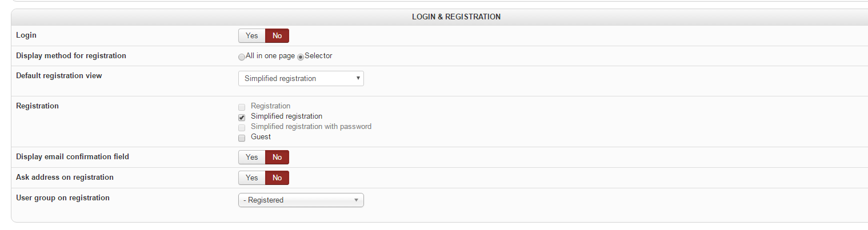
Task: Click the Login & Registration section header
Action: [456, 17]
